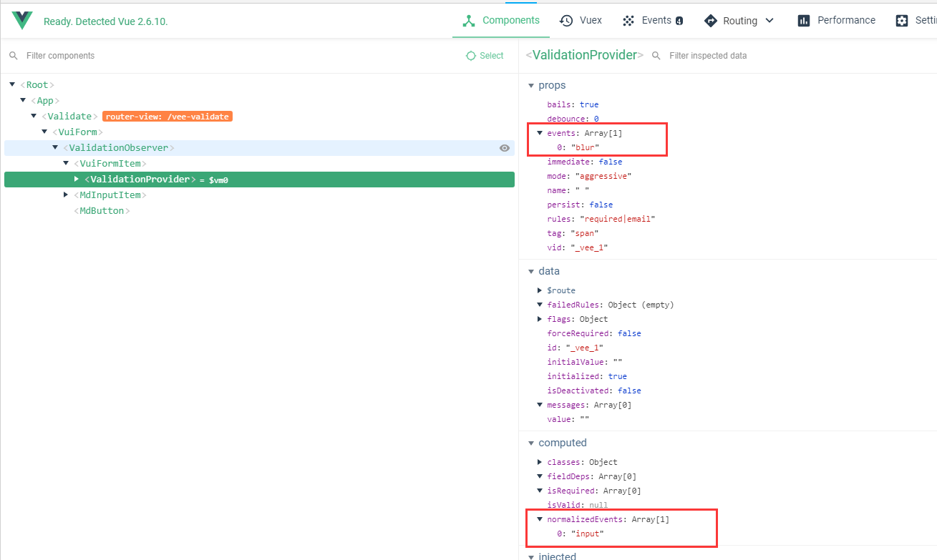Toggle visibility of ValidationObserver with the eye icon
Image resolution: width=937 pixels, height=560 pixels.
click(505, 148)
